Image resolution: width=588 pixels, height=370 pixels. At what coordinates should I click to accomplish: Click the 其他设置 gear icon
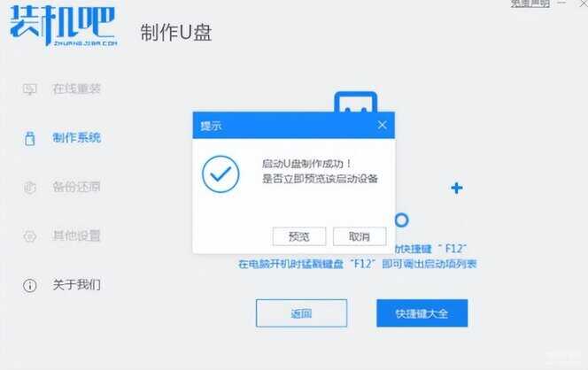click(29, 236)
